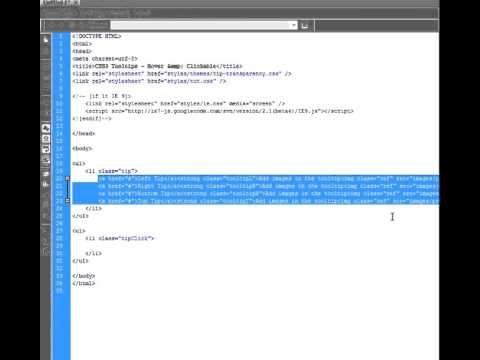Collapse selection using the top gutter handle
Viewport: 480px width, 360px height.
(68, 178)
